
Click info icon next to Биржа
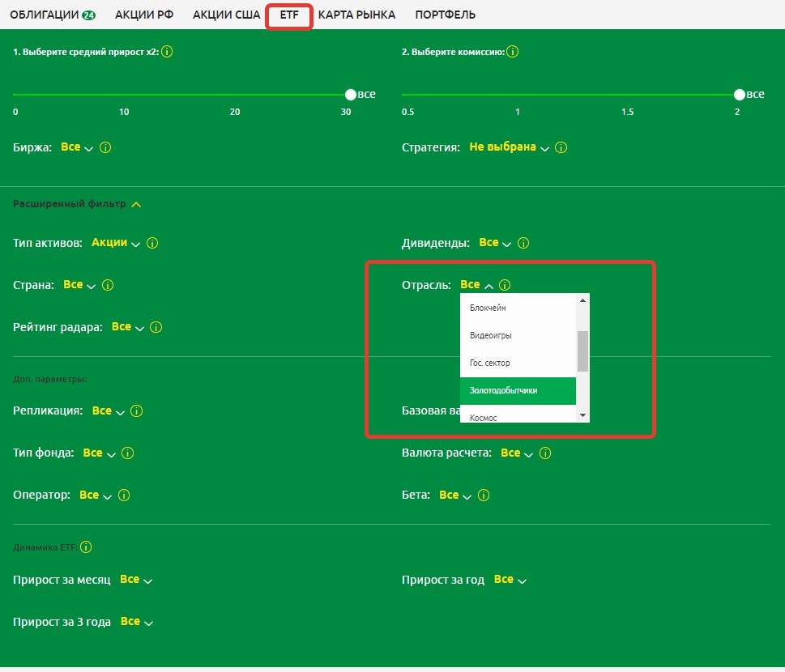click(x=105, y=148)
